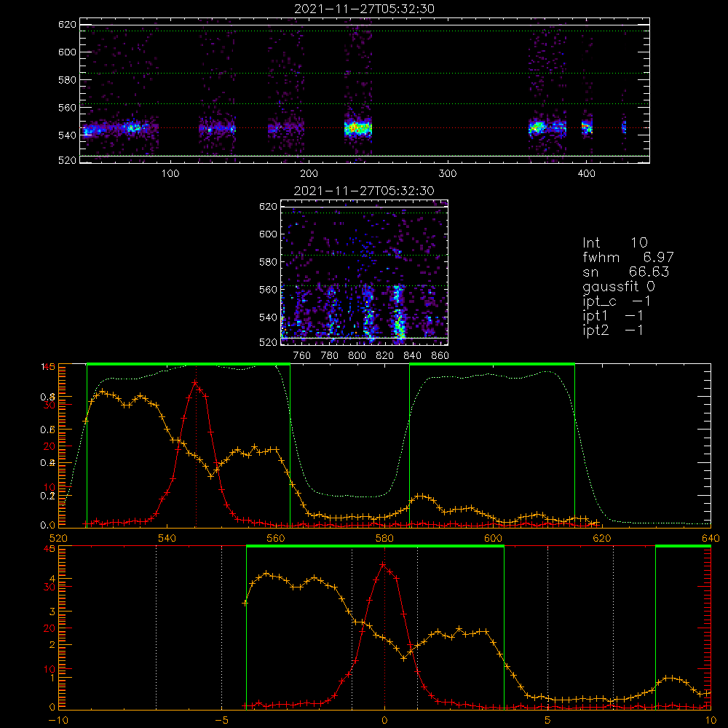
Task: Select the 'gaussfit 0' readout line
Action: tap(619, 286)
